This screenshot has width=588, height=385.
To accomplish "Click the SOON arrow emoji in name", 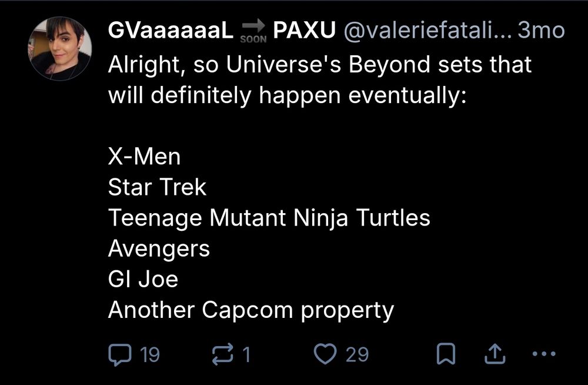I will point(253,32).
